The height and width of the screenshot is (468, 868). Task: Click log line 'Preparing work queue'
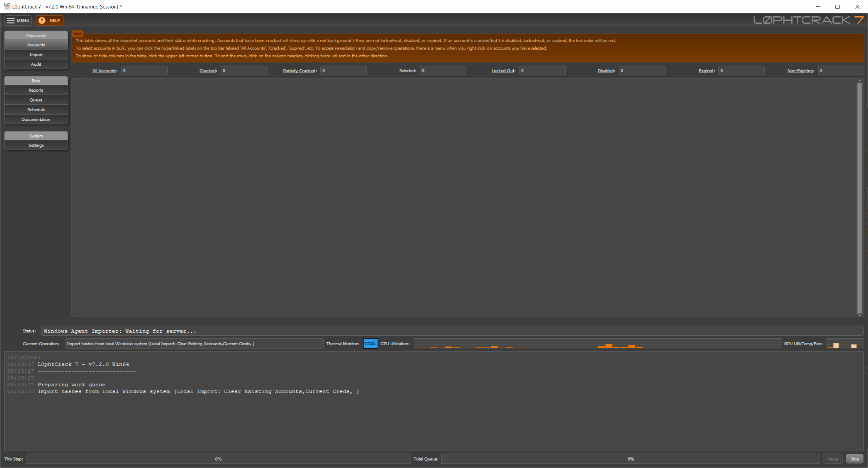pyautogui.click(x=72, y=385)
